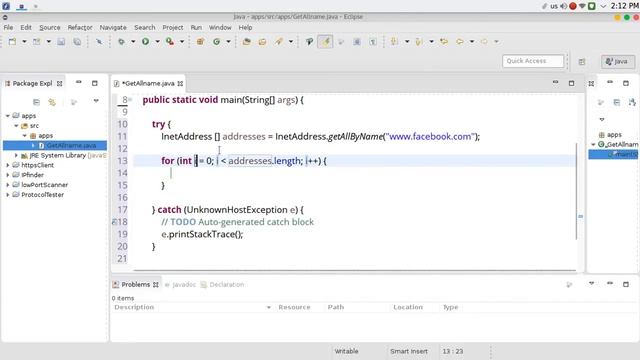Maximize the editor area

571,83
